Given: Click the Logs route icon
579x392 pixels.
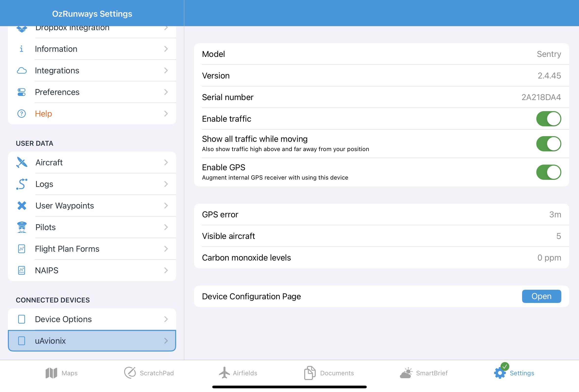Looking at the screenshot, I should pos(22,184).
